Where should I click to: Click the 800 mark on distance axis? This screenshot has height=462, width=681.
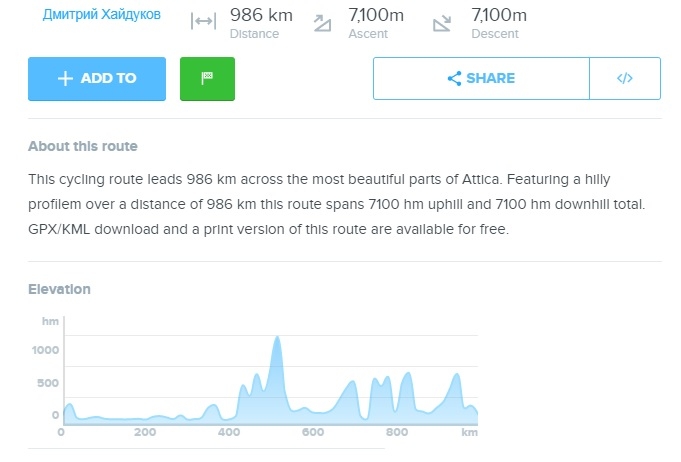tap(398, 433)
